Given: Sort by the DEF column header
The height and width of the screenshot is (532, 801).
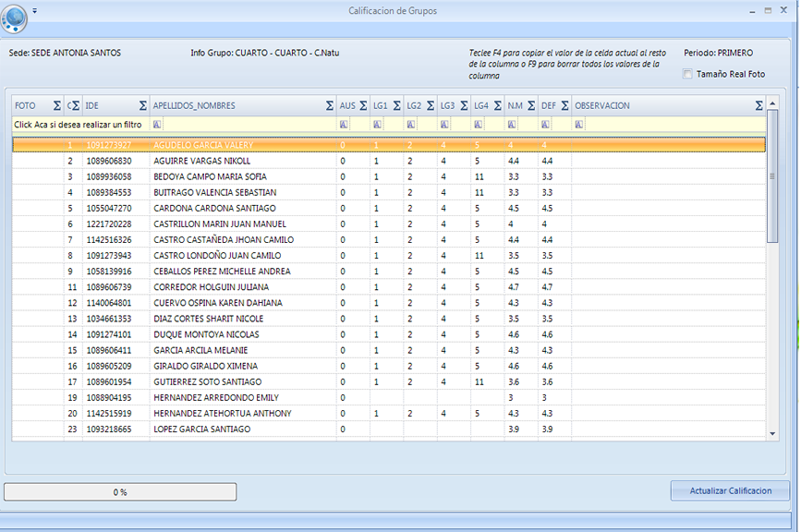Looking at the screenshot, I should click(548, 106).
